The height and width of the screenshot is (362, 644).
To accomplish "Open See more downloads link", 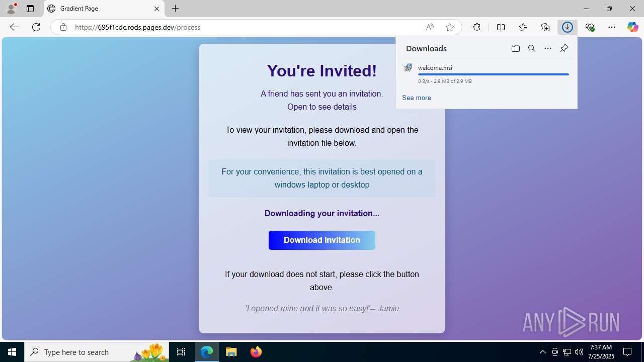I will point(417,98).
